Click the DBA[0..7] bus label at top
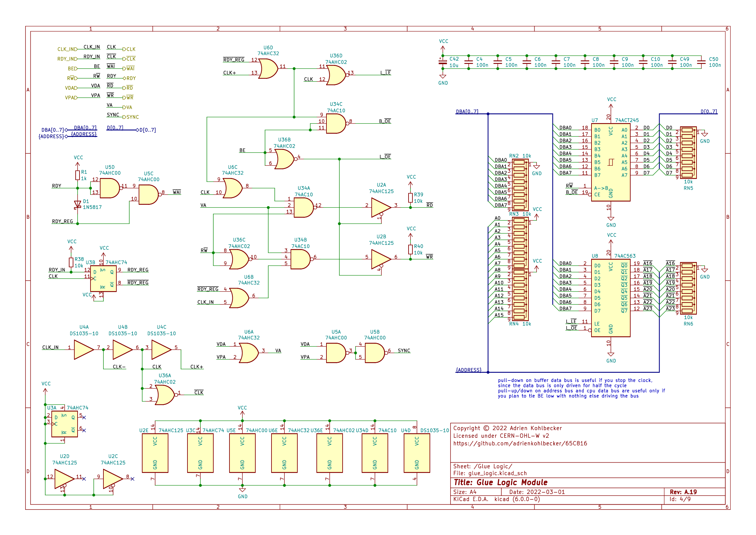Screen dimensions: 756x535 [x=467, y=111]
